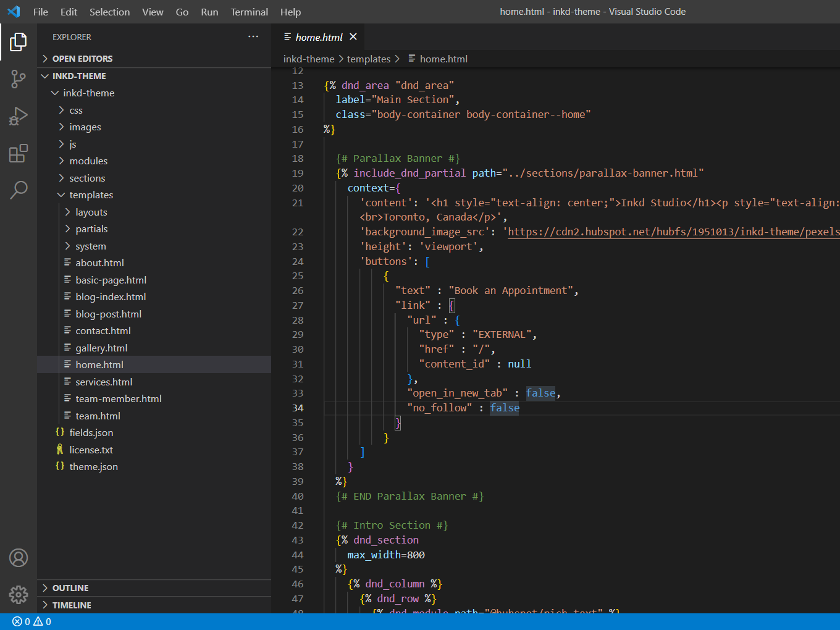Click errors and warnings status indicator

point(31,622)
